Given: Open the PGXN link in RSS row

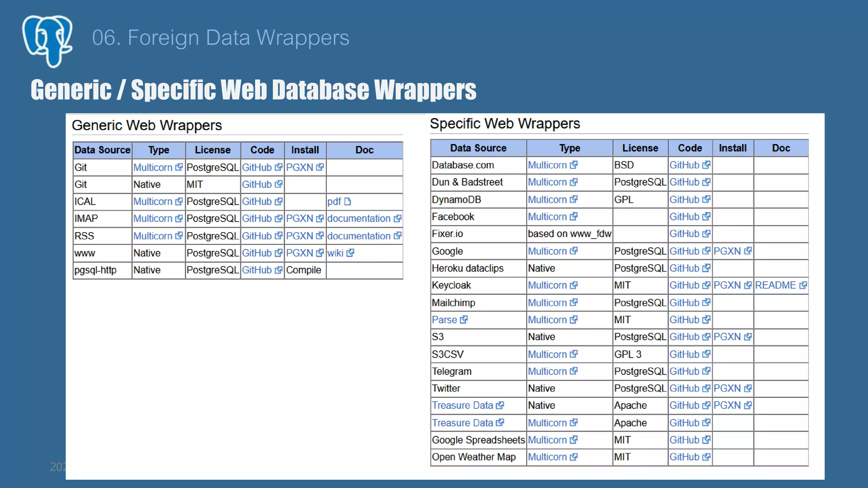Looking at the screenshot, I should click(x=305, y=236).
